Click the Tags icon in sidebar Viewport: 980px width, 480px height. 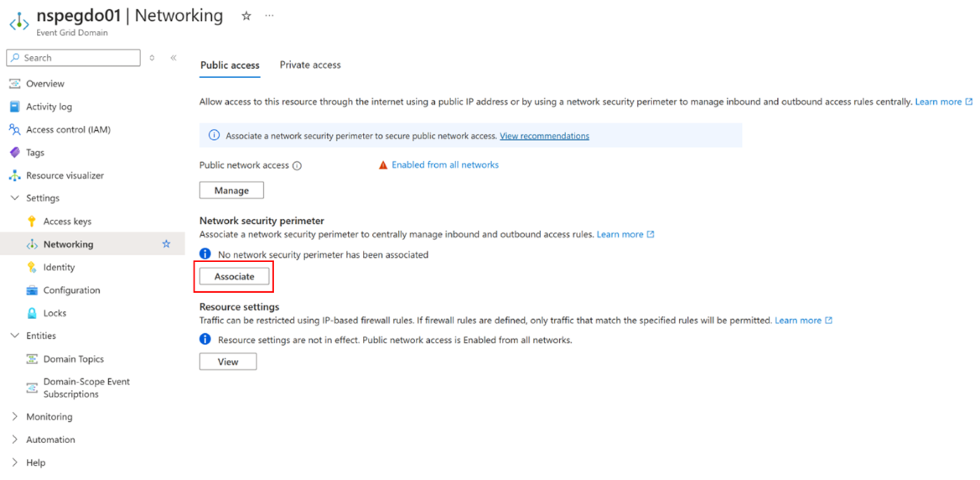coord(15,153)
